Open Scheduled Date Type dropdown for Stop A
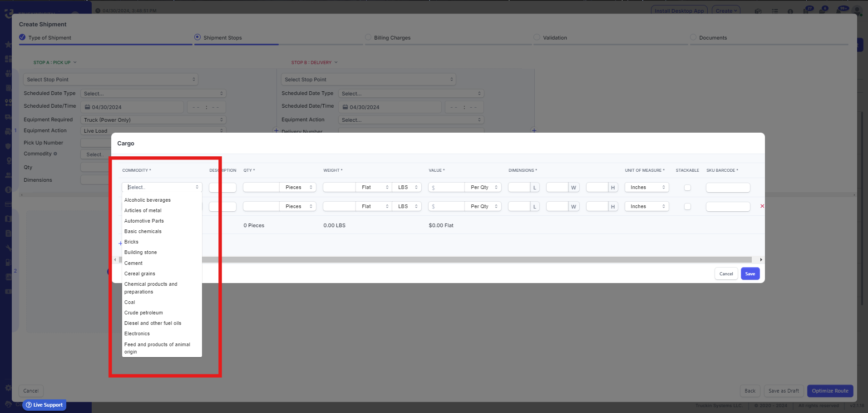This screenshot has height=413, width=868. tap(153, 94)
